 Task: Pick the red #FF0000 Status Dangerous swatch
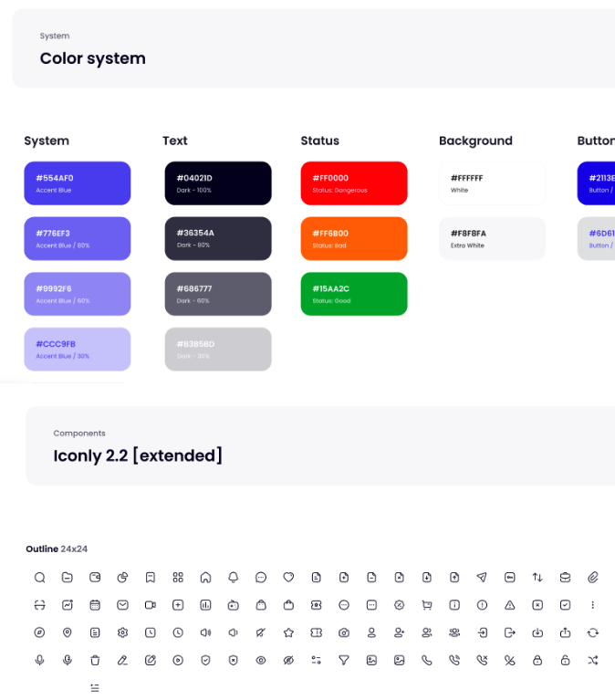click(354, 183)
